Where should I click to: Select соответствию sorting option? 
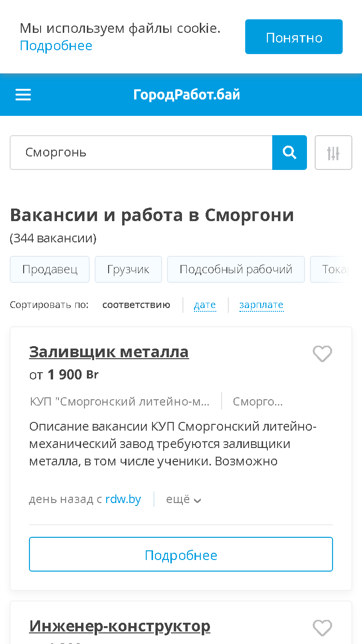pos(136,305)
